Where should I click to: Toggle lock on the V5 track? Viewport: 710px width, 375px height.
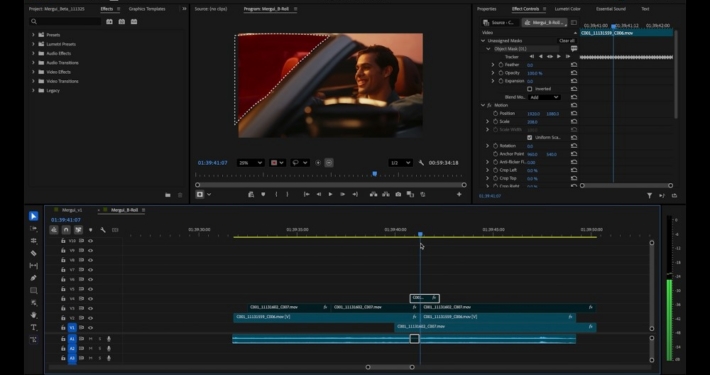pyautogui.click(x=63, y=289)
